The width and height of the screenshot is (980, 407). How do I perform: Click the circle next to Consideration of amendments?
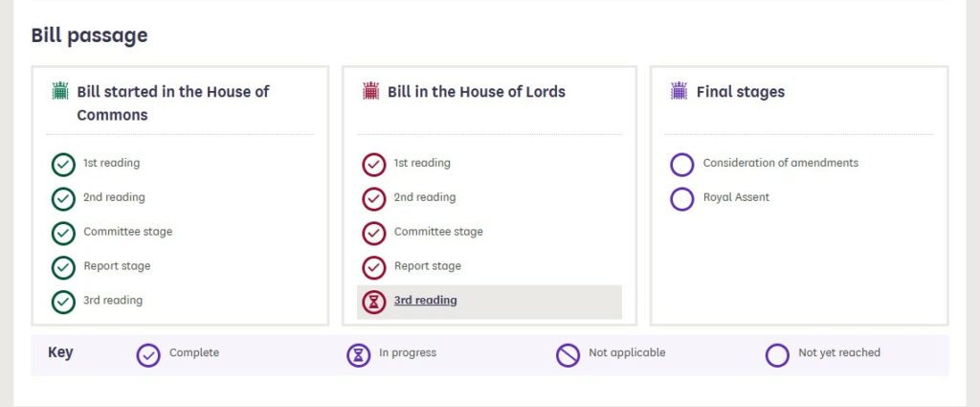(681, 165)
